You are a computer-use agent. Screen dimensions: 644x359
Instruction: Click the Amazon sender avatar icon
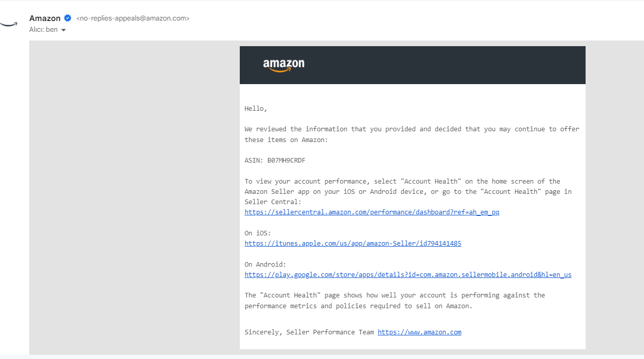point(9,24)
